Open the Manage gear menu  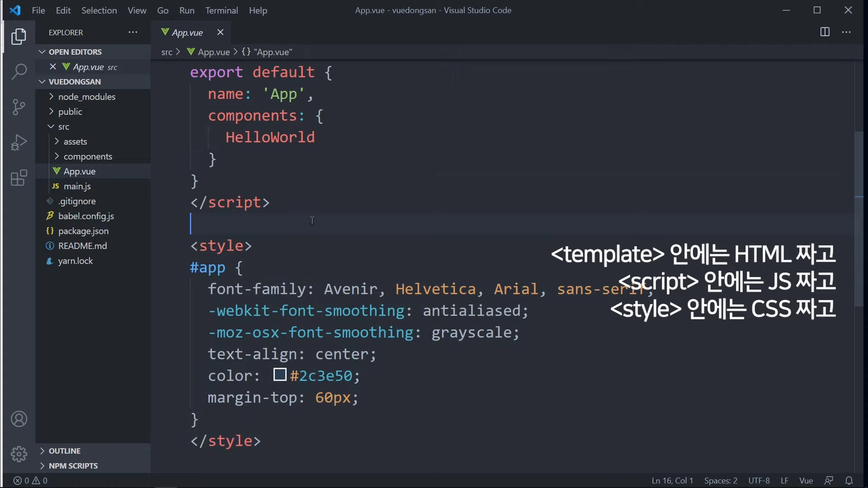19,454
